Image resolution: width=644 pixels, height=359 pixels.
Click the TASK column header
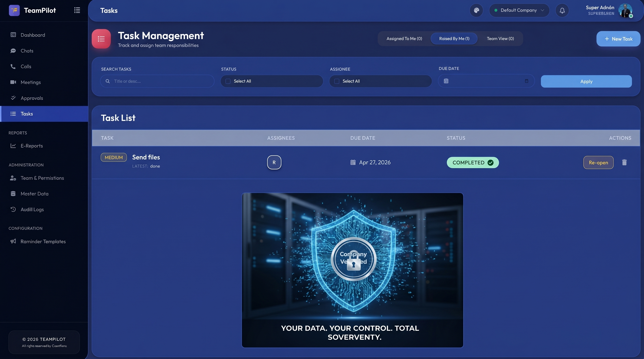(x=107, y=138)
